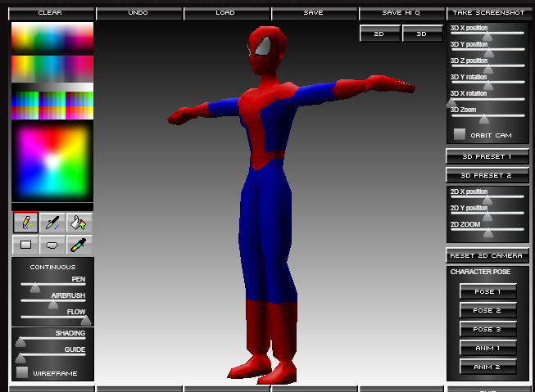535x392 pixels.
Task: Apply 3D PRESET 2
Action: (x=487, y=175)
